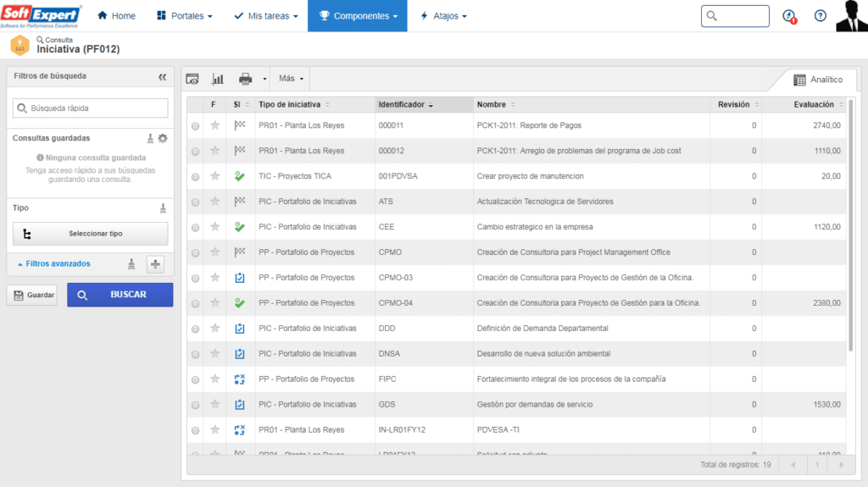
Task: Click the chart view icon in toolbar
Action: (x=218, y=79)
